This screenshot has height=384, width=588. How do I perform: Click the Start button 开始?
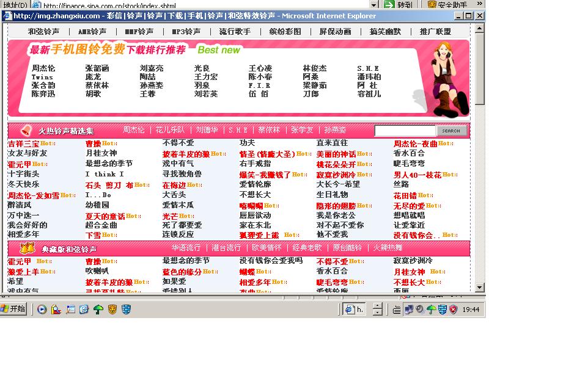pyautogui.click(x=13, y=309)
